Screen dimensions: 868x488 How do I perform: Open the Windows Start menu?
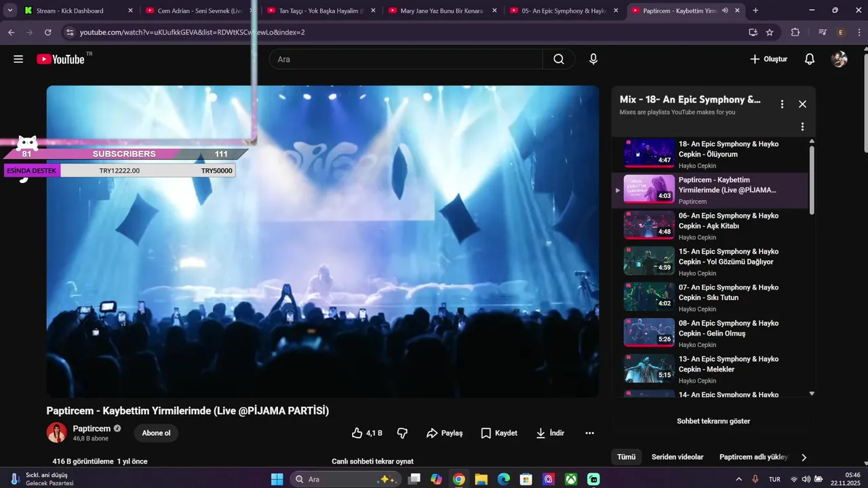pos(277,479)
